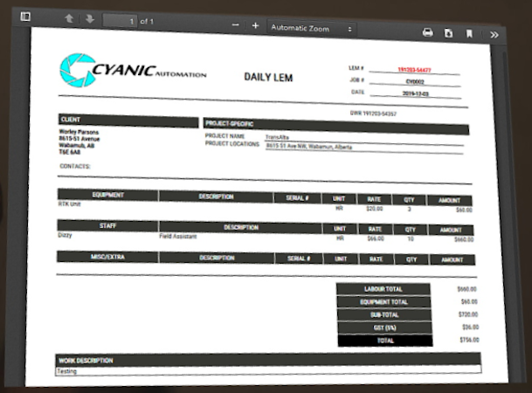This screenshot has width=532, height=393.
Task: Click the page number input field
Action: click(x=120, y=21)
